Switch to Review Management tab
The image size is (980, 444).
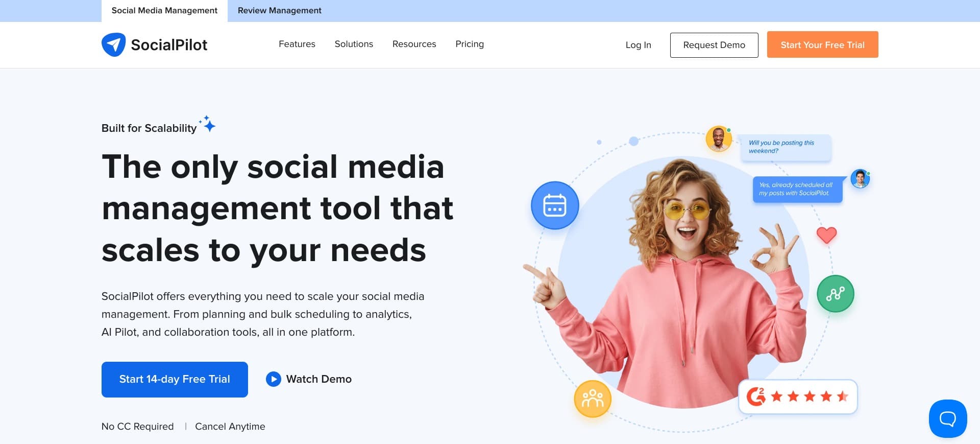point(279,11)
